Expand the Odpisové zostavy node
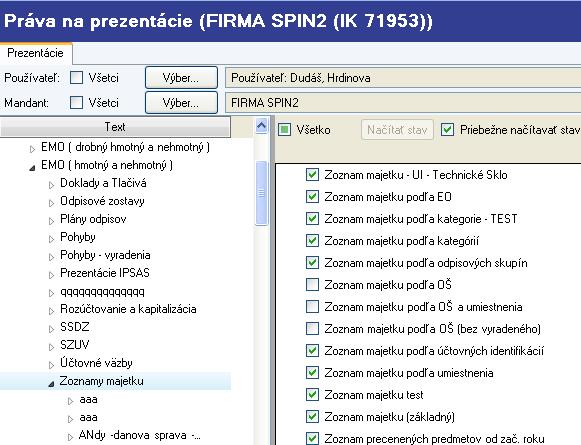The width and height of the screenshot is (581, 445). pos(52,203)
